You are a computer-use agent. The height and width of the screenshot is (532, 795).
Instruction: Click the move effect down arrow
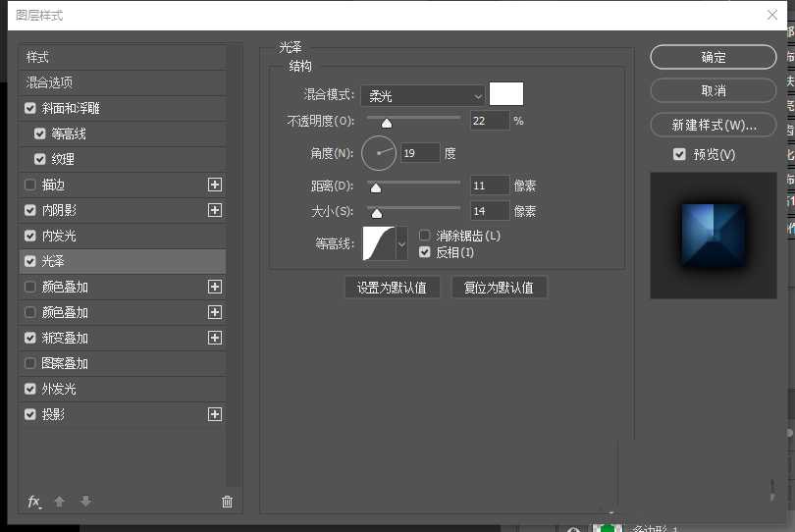coord(85,502)
